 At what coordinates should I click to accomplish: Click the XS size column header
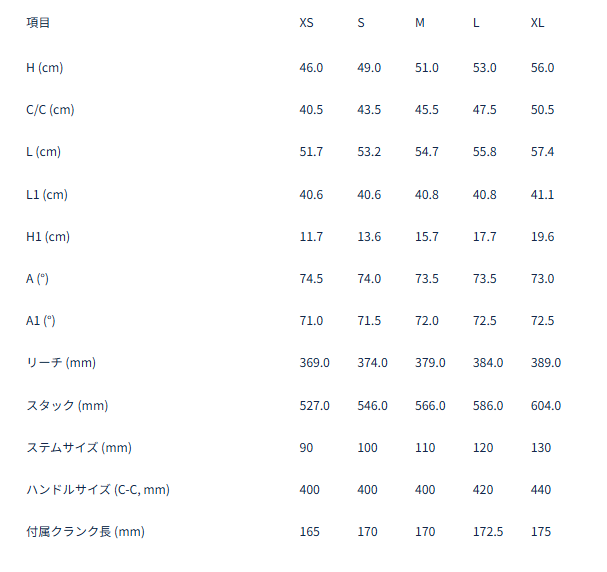tap(306, 23)
